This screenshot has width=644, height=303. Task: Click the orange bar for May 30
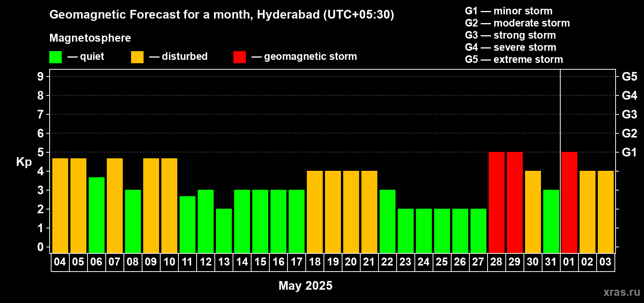tap(533, 212)
